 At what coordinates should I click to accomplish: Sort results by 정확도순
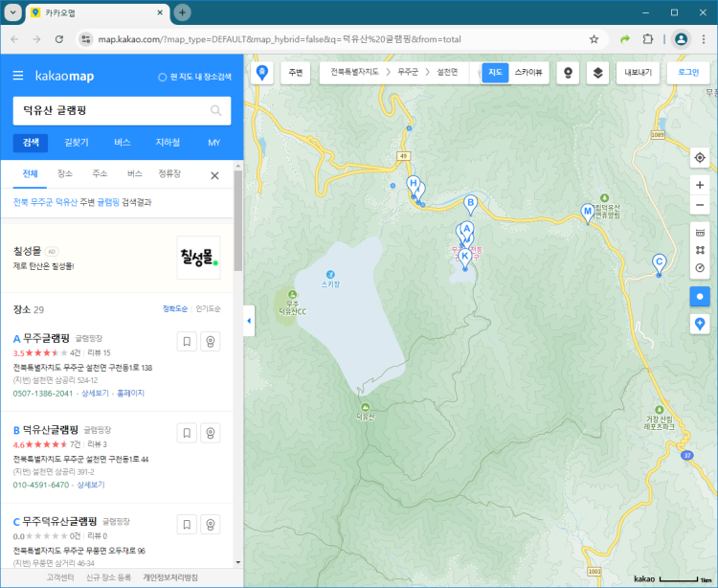(175, 308)
